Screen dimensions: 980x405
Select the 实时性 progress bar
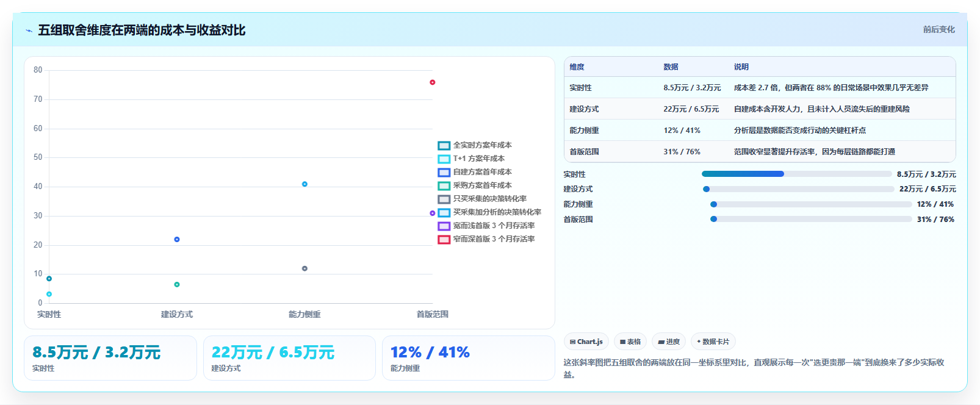[x=796, y=174]
